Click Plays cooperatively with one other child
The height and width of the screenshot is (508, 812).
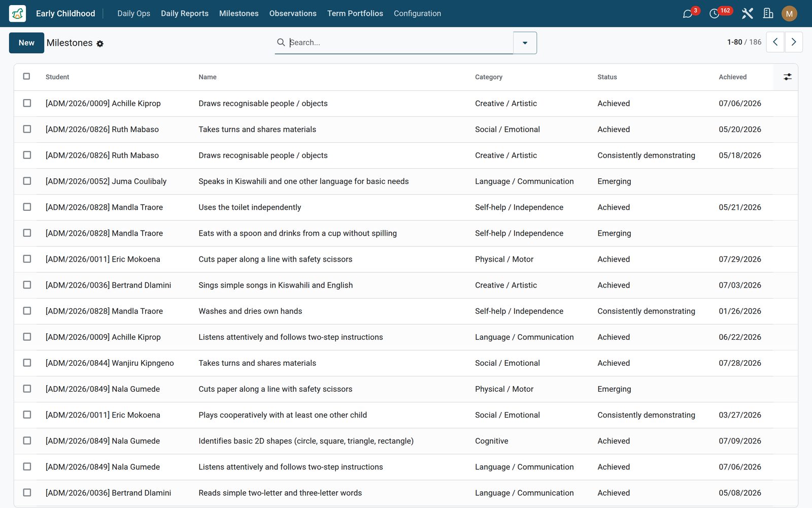[x=283, y=415]
